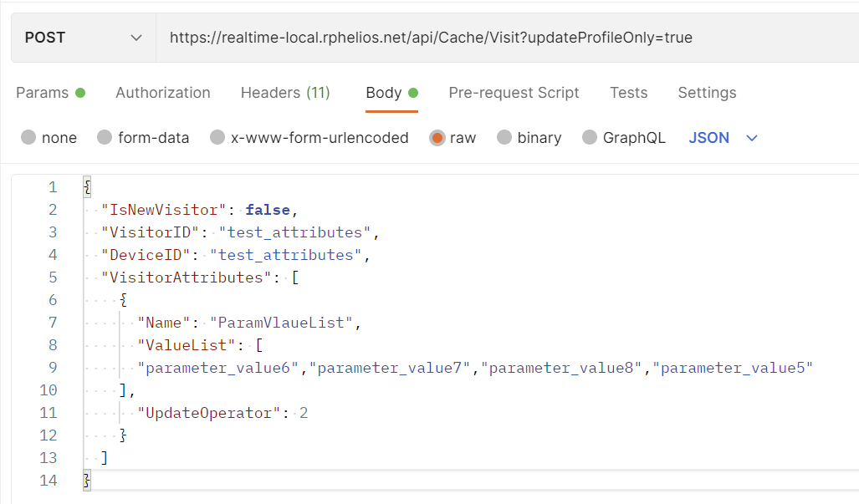This screenshot has height=504, width=859.
Task: Switch to the Tests tab
Action: point(628,93)
